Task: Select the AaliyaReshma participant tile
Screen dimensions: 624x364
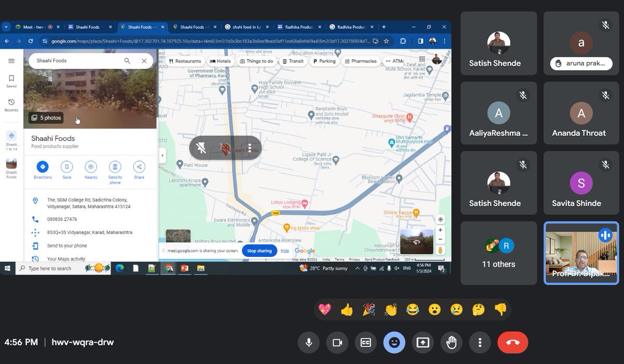Action: [499, 112]
